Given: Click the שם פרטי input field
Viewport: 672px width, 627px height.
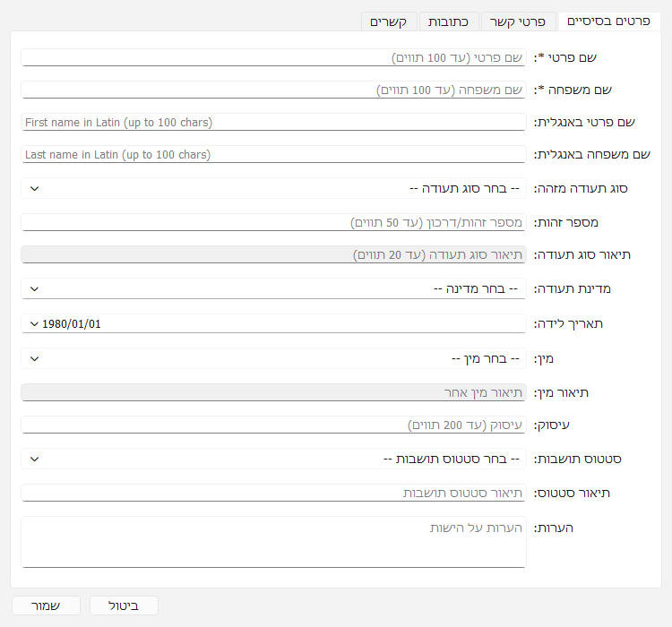Looking at the screenshot, I should tap(273, 57).
